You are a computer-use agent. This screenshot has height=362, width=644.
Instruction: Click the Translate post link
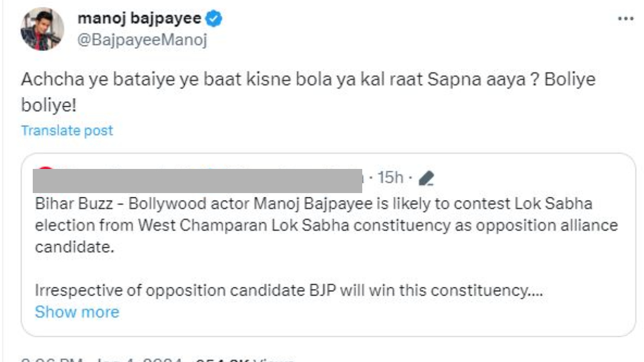pyautogui.click(x=67, y=130)
